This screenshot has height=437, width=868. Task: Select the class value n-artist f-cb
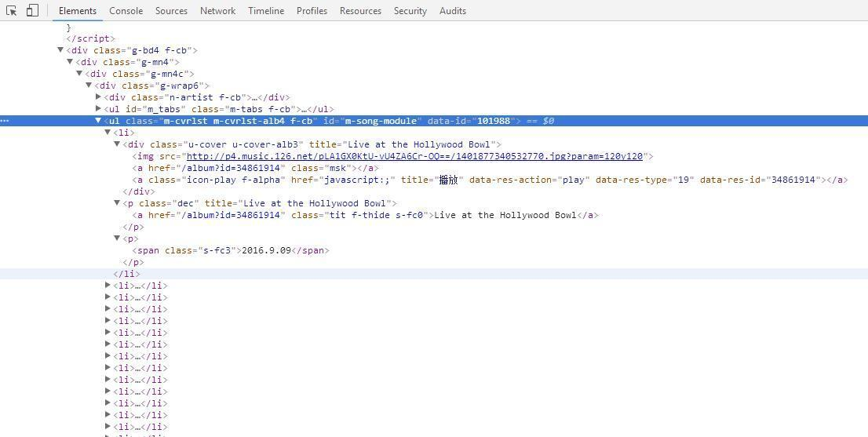point(205,97)
